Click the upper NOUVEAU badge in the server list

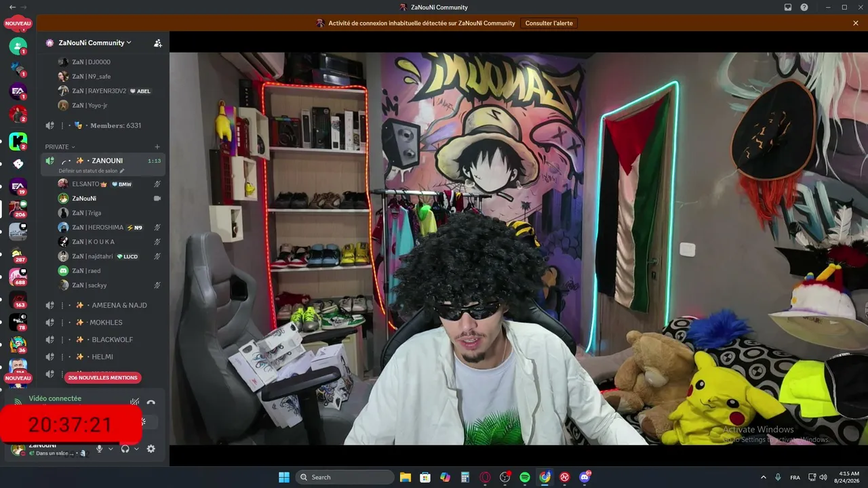[18, 24]
